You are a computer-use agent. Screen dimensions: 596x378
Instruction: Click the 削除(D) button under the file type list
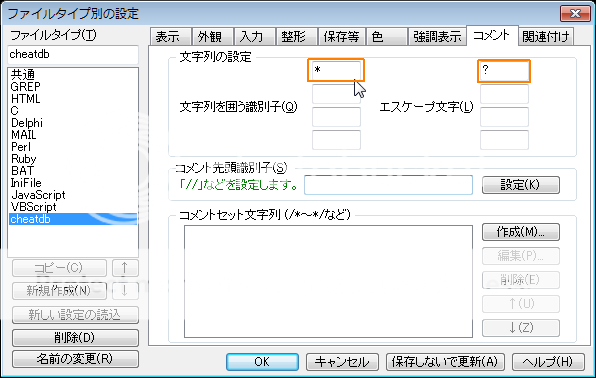coord(75,338)
